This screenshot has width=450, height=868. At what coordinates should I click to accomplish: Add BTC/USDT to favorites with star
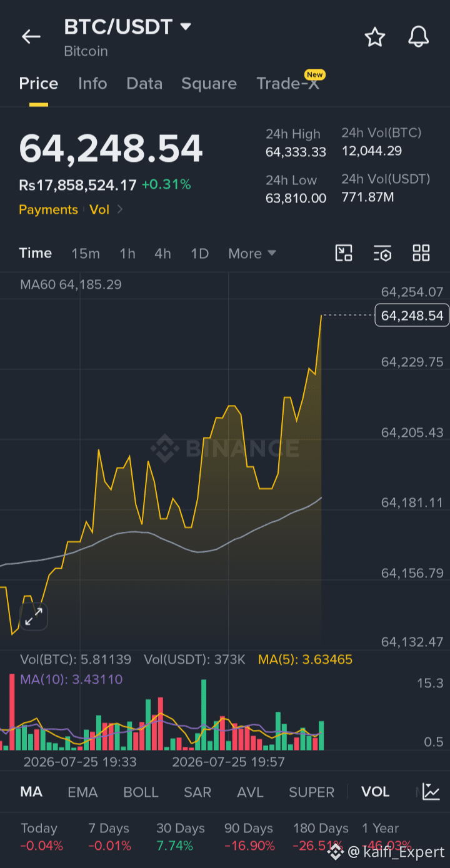(x=375, y=37)
